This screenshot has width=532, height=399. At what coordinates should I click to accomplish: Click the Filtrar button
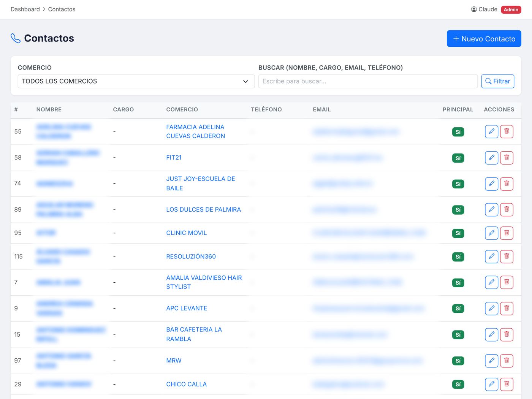click(498, 81)
